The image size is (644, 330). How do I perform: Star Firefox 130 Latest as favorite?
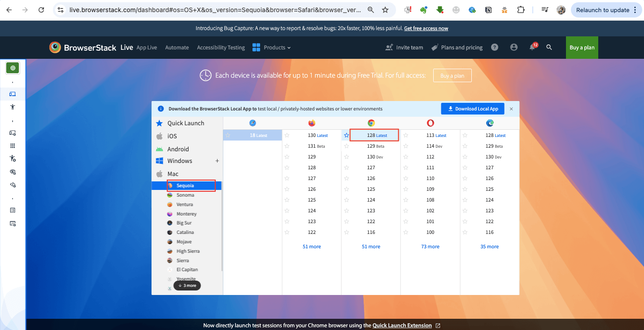(x=287, y=135)
